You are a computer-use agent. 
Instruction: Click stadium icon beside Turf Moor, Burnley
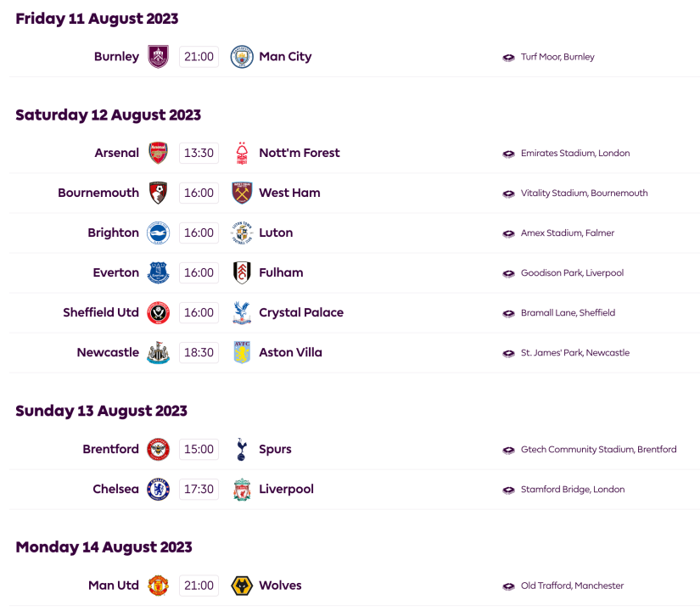[508, 58]
